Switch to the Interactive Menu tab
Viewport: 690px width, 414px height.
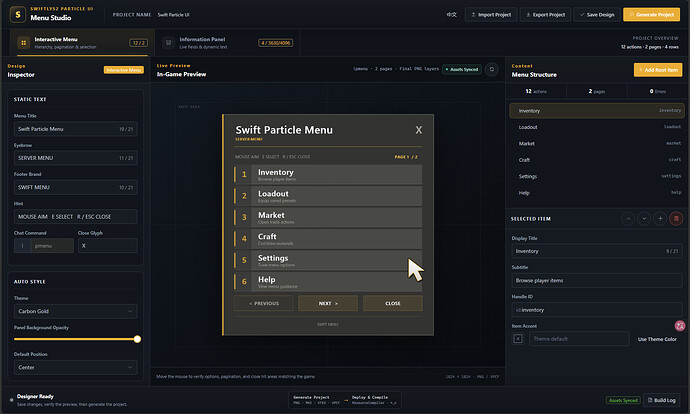(x=82, y=43)
